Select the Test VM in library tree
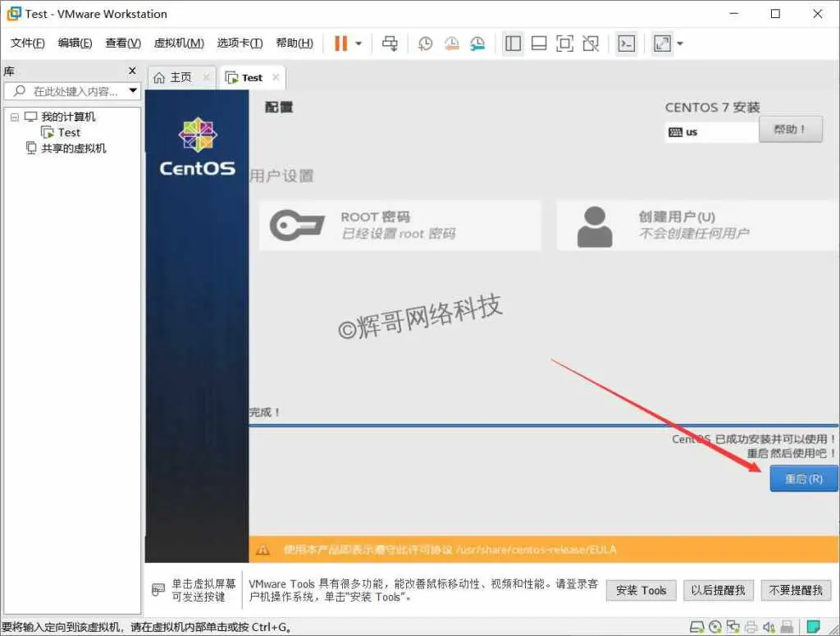Viewport: 840px width, 636px height. (69, 132)
